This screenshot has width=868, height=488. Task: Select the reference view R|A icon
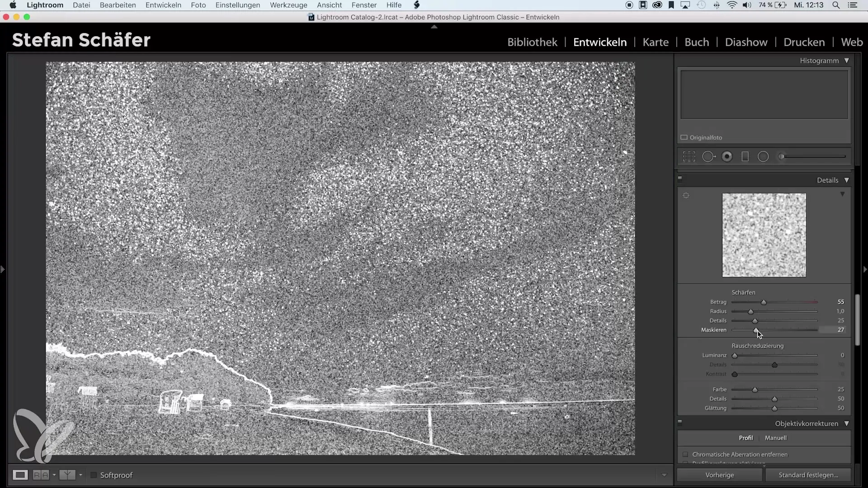pyautogui.click(x=41, y=475)
